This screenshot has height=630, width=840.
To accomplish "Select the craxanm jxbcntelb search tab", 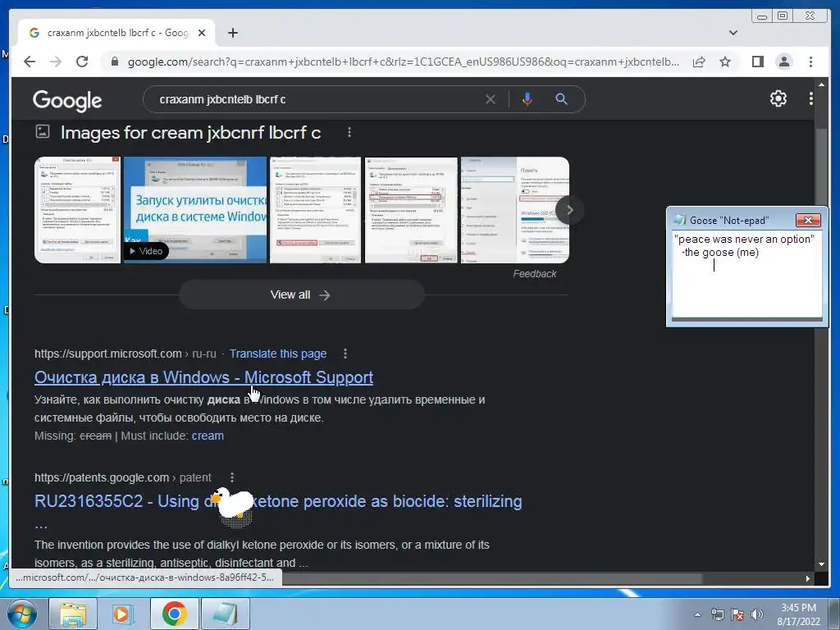I will pyautogui.click(x=116, y=33).
